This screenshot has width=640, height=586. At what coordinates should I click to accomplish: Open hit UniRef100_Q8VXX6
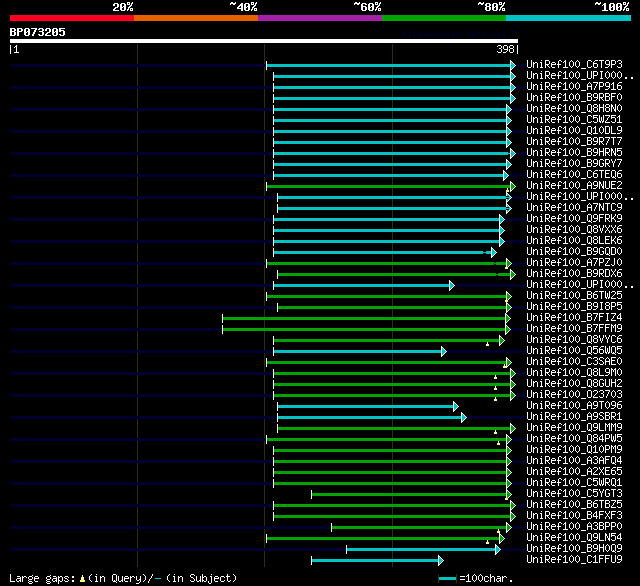(574, 230)
